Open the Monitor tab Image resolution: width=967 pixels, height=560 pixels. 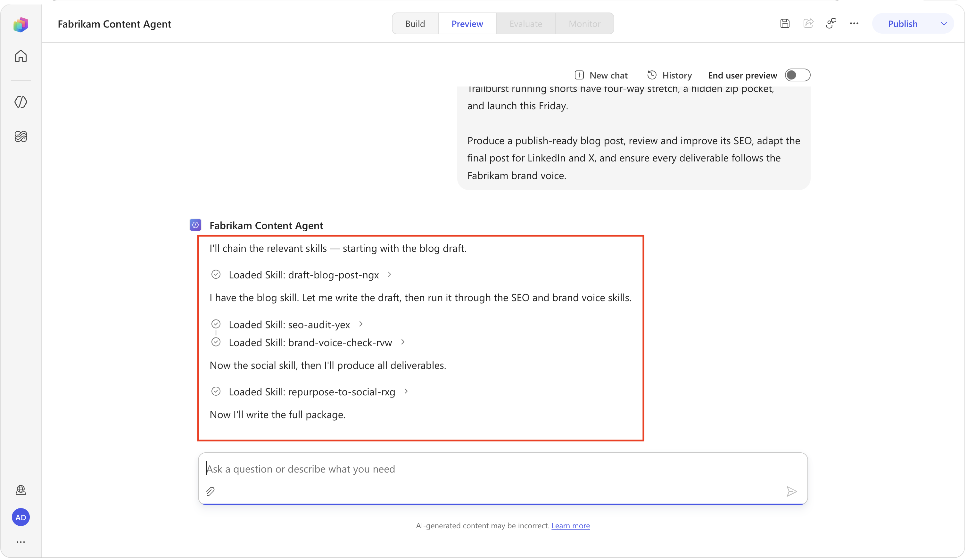pos(585,24)
